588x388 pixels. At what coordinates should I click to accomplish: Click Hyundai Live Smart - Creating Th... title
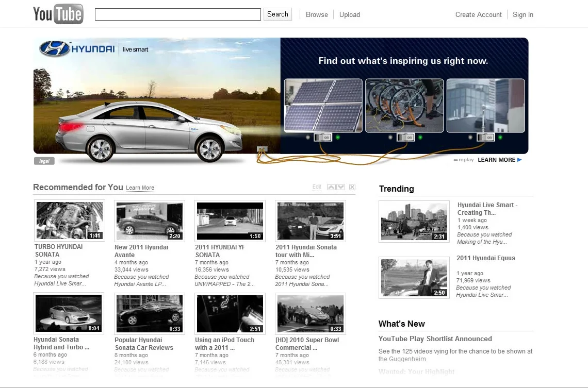(x=487, y=209)
